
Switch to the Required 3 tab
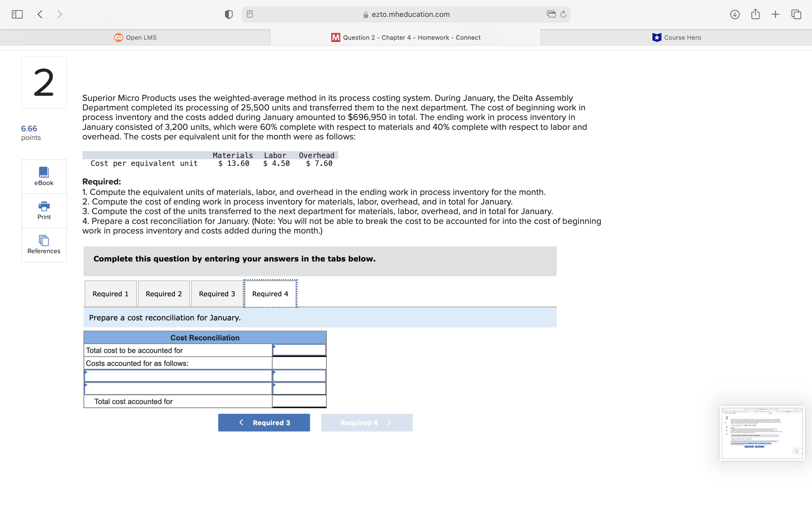pyautogui.click(x=217, y=294)
